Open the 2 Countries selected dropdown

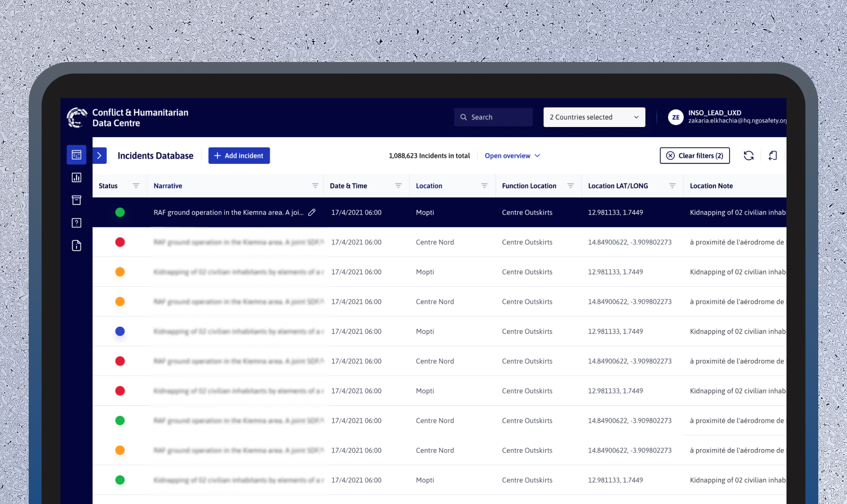[x=594, y=117]
